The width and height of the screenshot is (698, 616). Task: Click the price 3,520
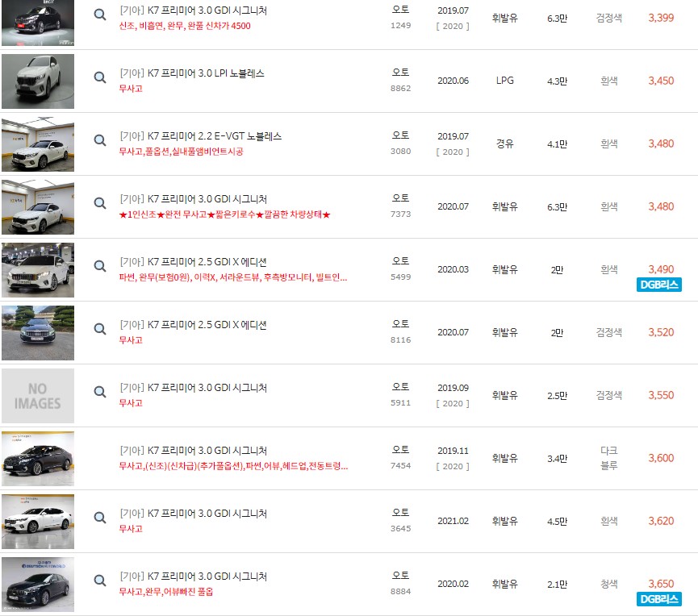[x=661, y=332]
